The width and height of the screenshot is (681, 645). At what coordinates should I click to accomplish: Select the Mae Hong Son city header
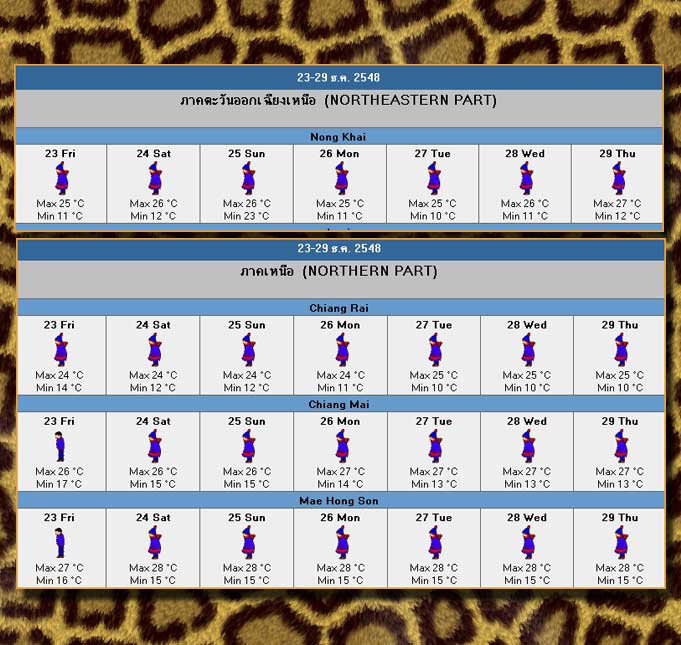(x=339, y=500)
